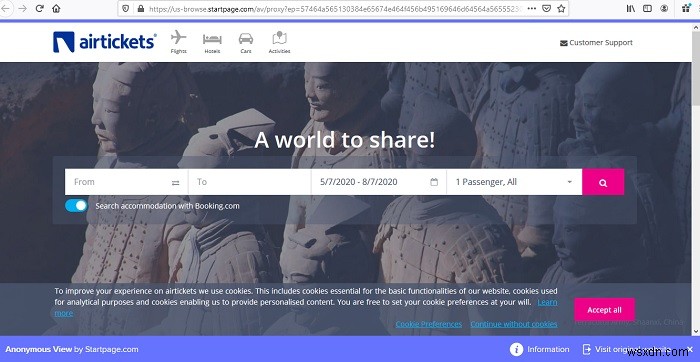Click Visit original website link
The width and height of the screenshot is (700, 362).
tap(627, 350)
